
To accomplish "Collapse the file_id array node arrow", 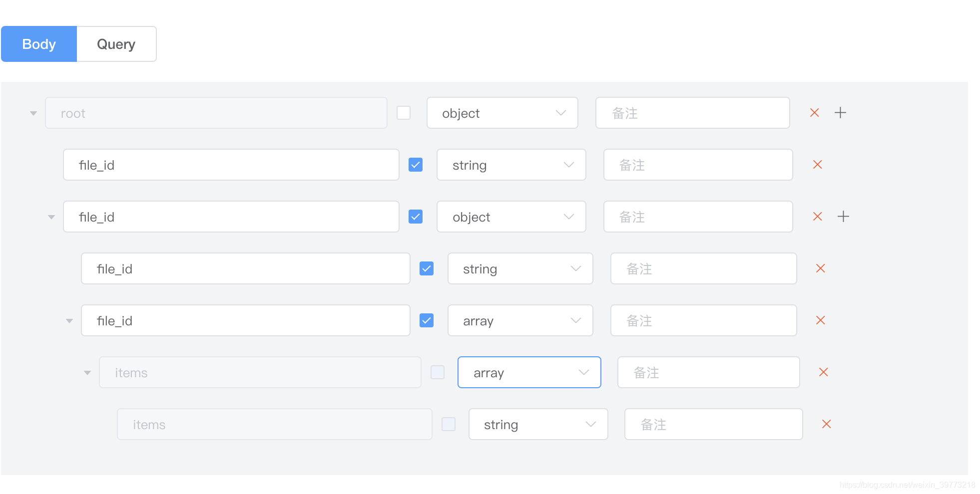I will click(x=69, y=321).
